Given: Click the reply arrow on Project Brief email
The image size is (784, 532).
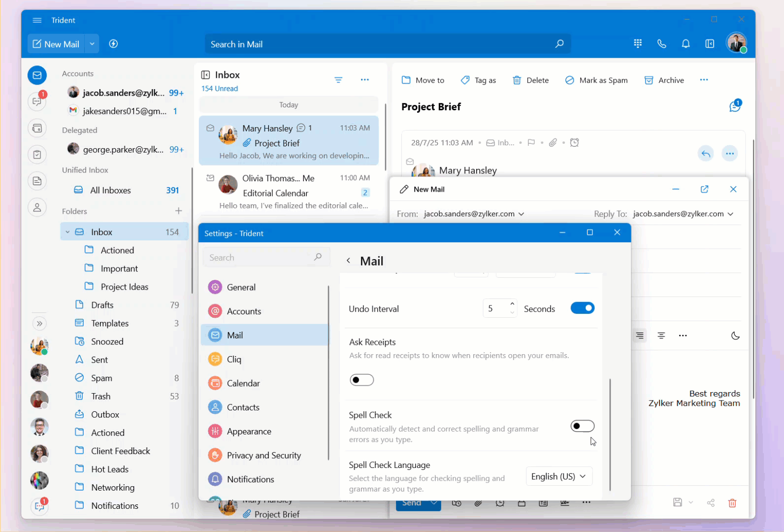Looking at the screenshot, I should (706, 154).
